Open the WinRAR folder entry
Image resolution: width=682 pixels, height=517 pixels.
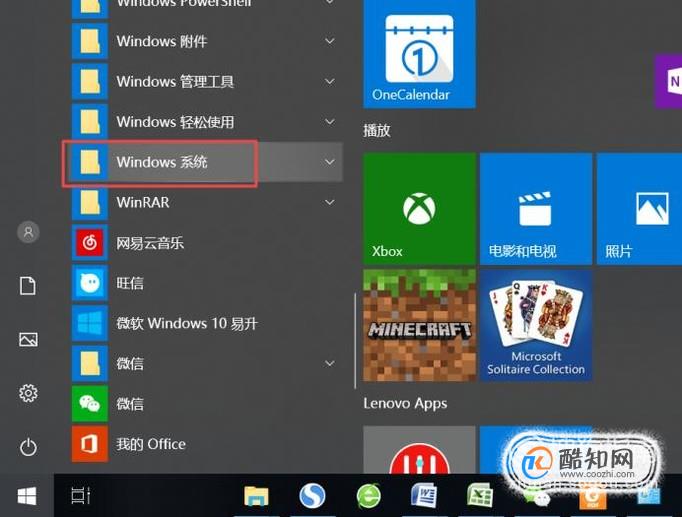point(207,203)
